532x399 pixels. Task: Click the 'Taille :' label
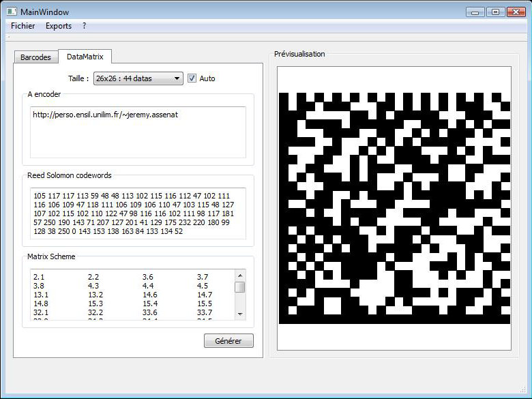coord(78,78)
